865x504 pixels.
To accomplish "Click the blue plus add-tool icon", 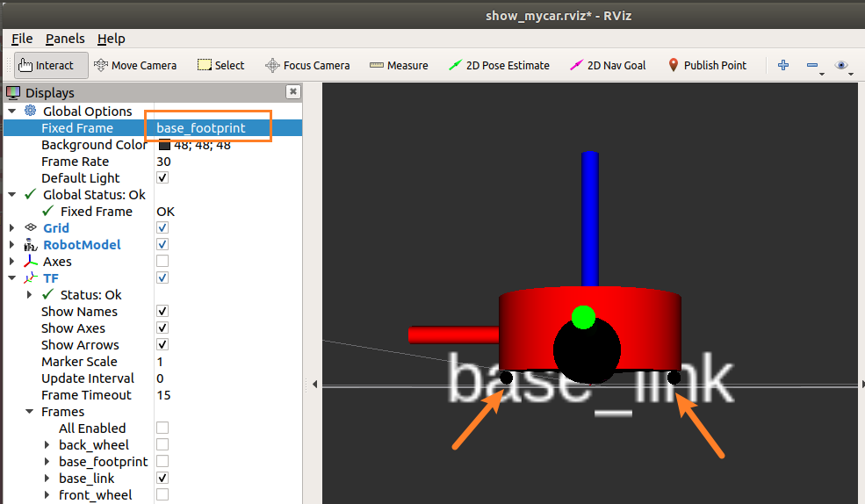I will pyautogui.click(x=782, y=65).
